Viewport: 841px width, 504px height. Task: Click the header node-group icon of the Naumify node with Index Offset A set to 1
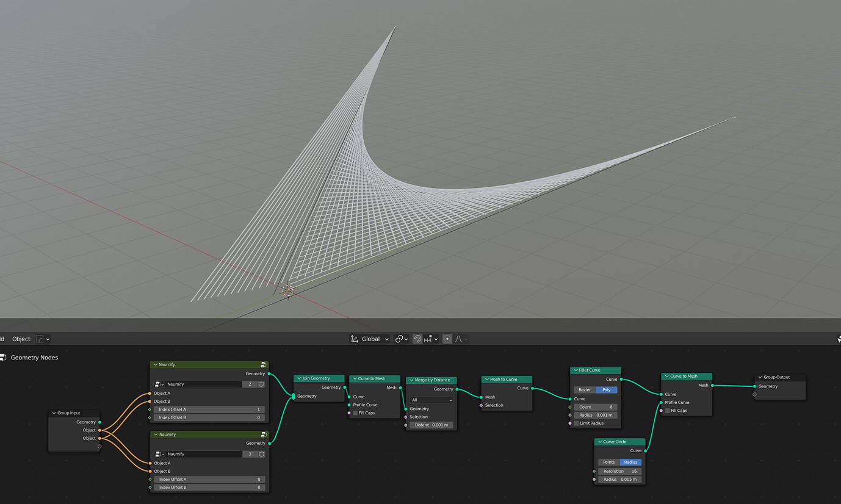263,364
